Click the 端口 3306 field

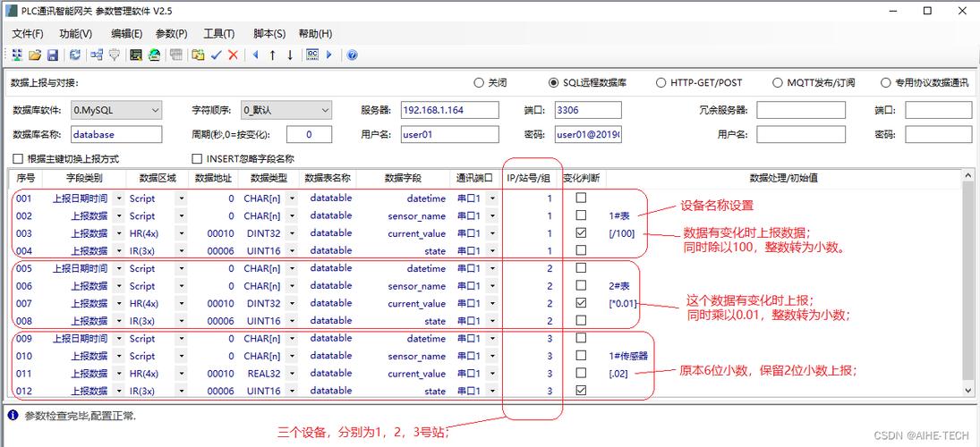click(x=588, y=110)
